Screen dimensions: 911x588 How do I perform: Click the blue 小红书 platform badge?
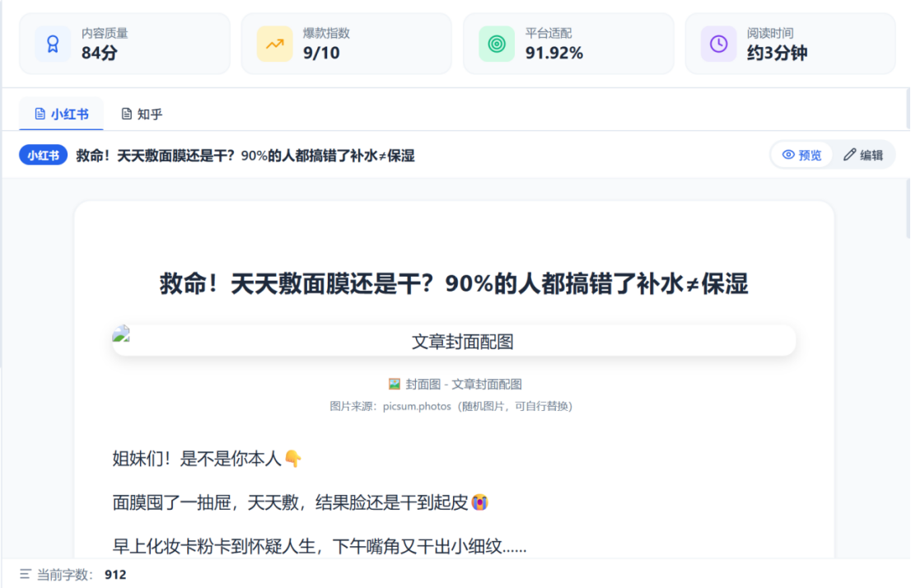point(43,155)
